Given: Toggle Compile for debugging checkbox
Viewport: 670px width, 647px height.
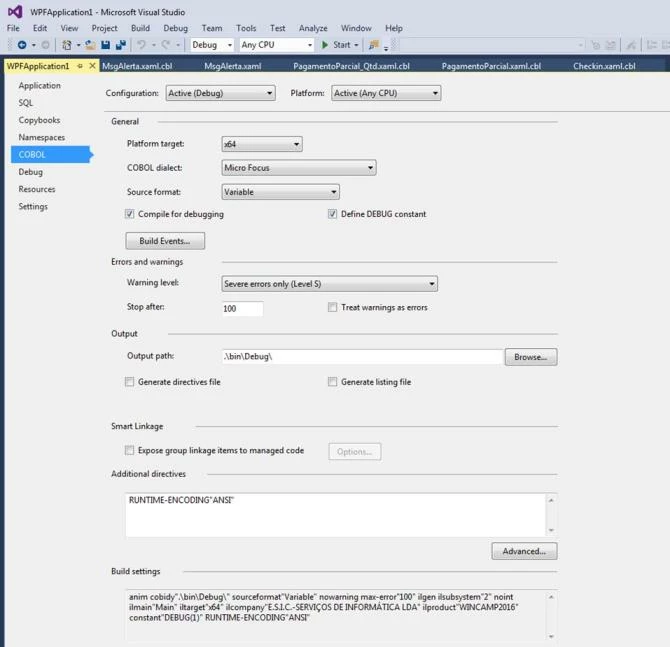Looking at the screenshot, I should [x=129, y=214].
